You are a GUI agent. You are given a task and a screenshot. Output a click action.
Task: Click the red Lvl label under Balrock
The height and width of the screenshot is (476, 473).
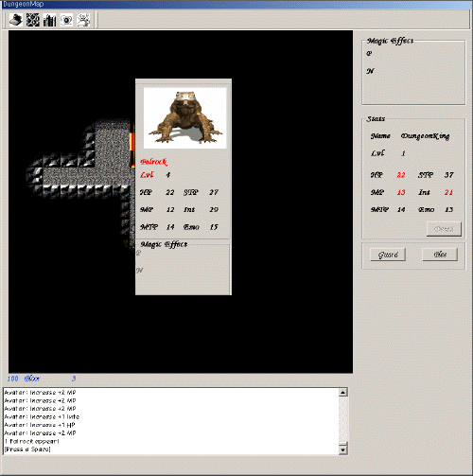[147, 175]
